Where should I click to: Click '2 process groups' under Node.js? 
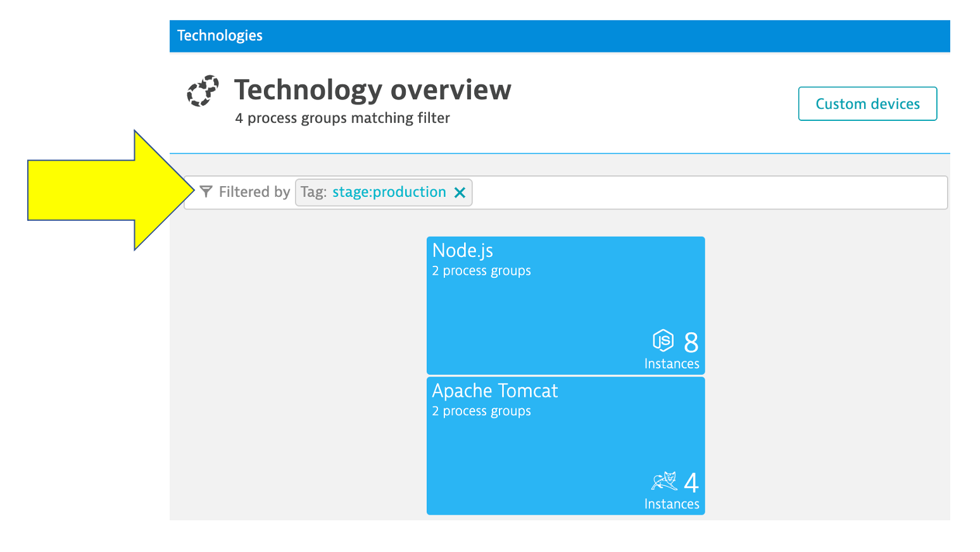[x=481, y=271]
